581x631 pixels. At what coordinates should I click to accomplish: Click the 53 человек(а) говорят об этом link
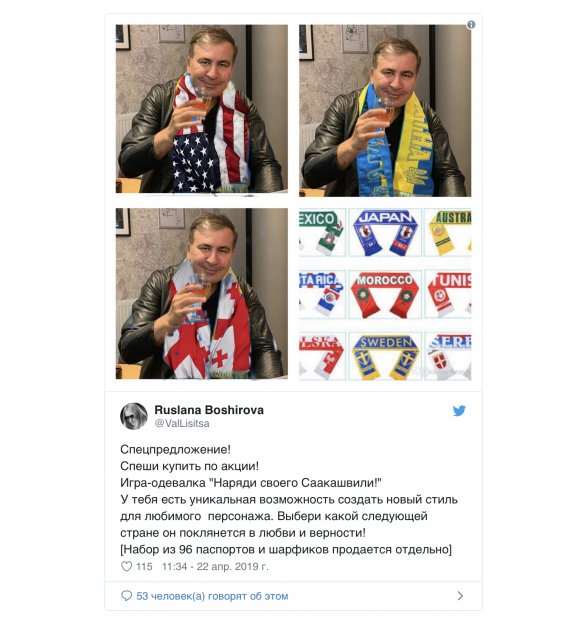[x=212, y=596]
